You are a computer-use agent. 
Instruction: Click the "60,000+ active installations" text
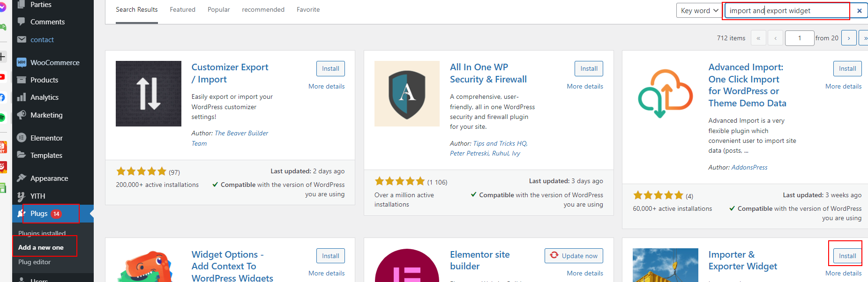pyautogui.click(x=673, y=208)
